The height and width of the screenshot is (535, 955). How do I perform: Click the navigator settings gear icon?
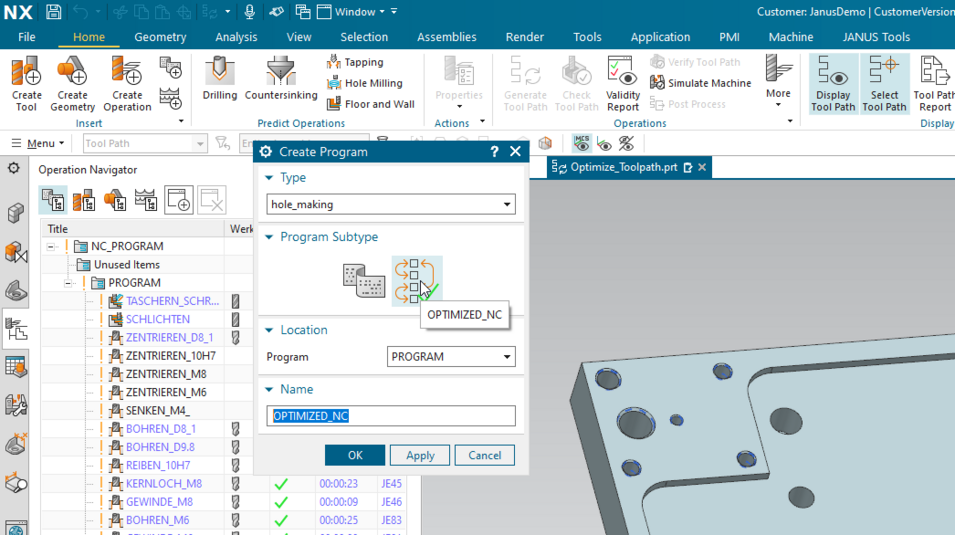(14, 168)
